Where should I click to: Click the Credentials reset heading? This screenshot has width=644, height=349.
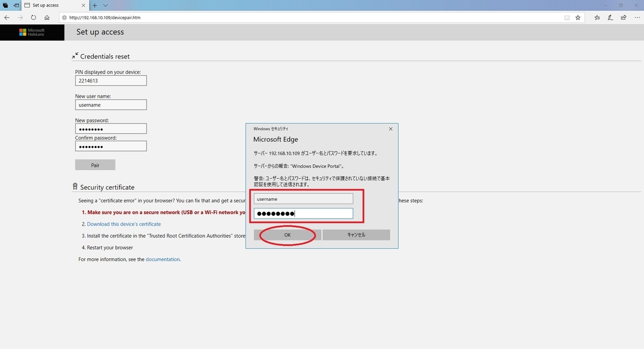pyautogui.click(x=105, y=56)
